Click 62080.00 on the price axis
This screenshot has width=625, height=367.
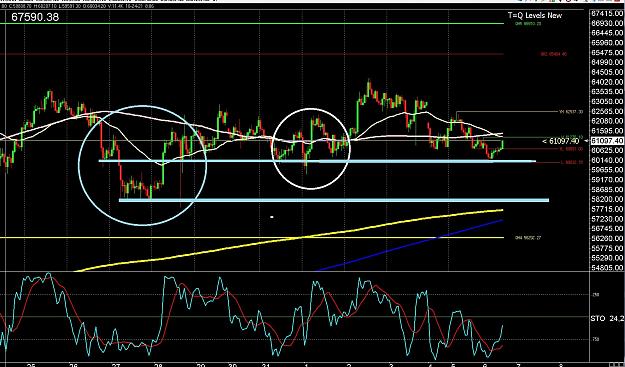coord(607,121)
